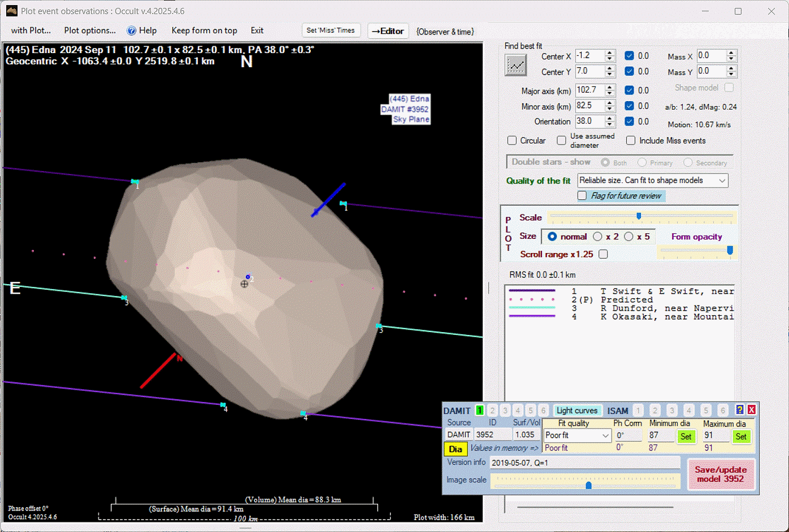The width and height of the screenshot is (789, 532).
Task: Toggle Flag for future review
Action: (582, 195)
